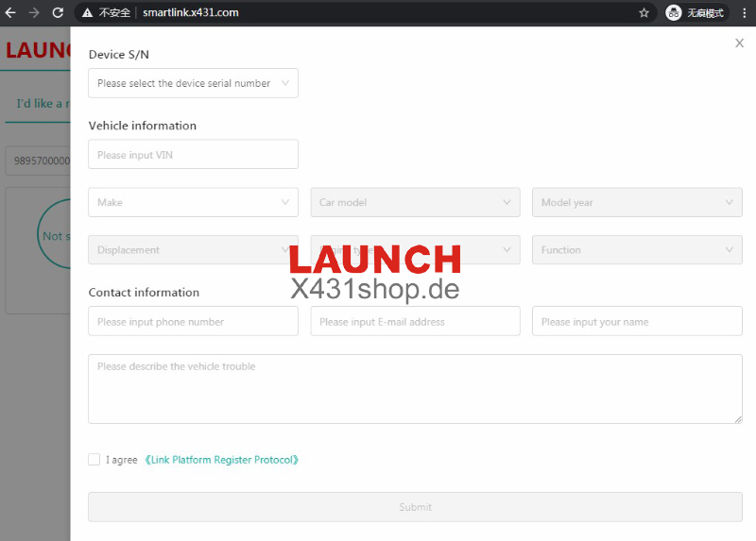Bookmark this page with the star icon

(x=644, y=13)
